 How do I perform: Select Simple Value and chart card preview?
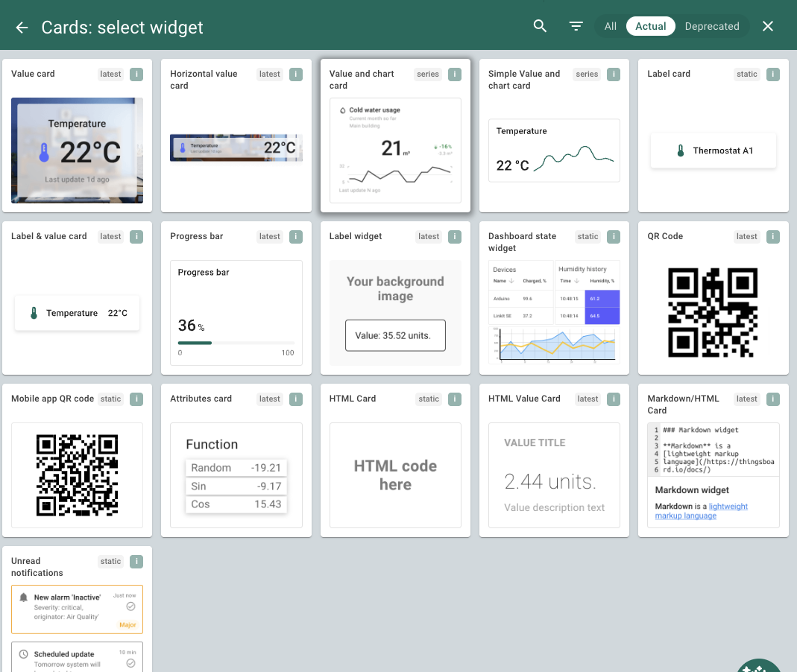click(x=554, y=150)
